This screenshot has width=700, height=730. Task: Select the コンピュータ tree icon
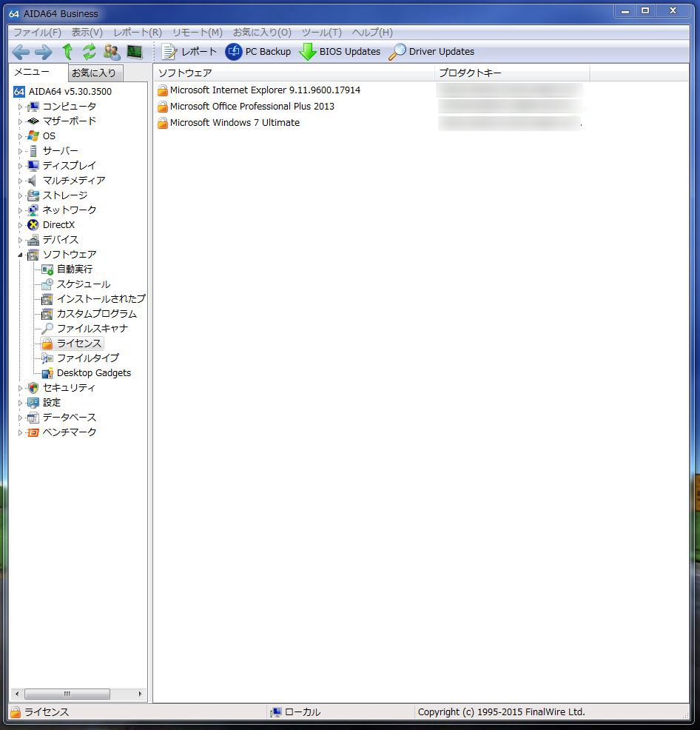click(33, 107)
